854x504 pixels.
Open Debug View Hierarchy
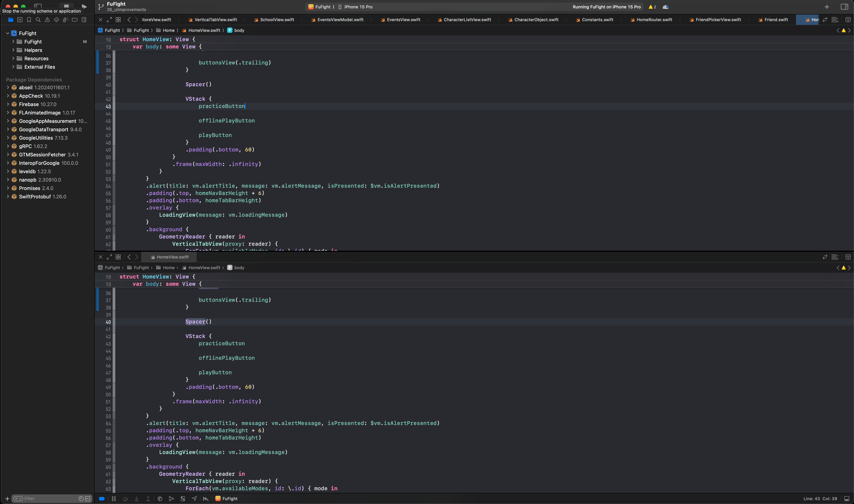pyautogui.click(x=160, y=499)
